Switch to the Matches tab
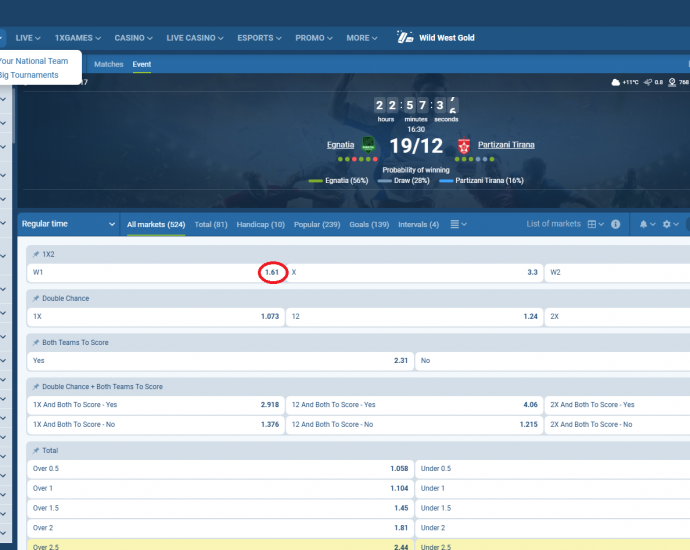The width and height of the screenshot is (690, 550). (109, 64)
